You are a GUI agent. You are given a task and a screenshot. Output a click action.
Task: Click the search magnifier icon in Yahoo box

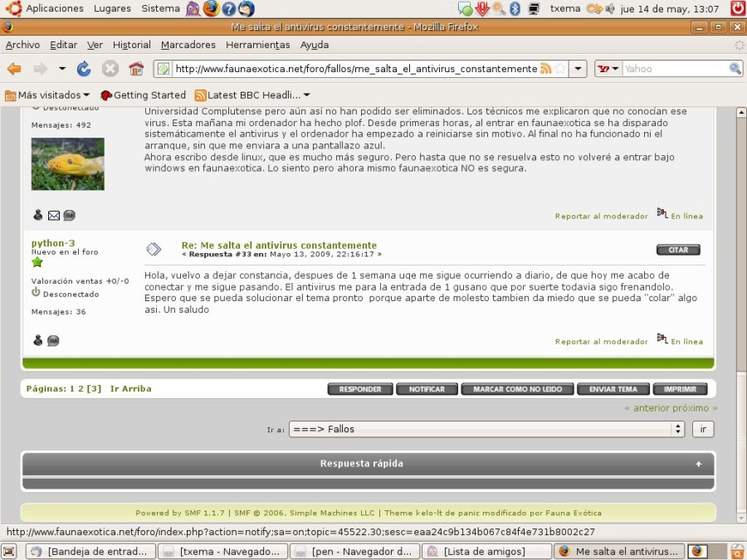(735, 69)
